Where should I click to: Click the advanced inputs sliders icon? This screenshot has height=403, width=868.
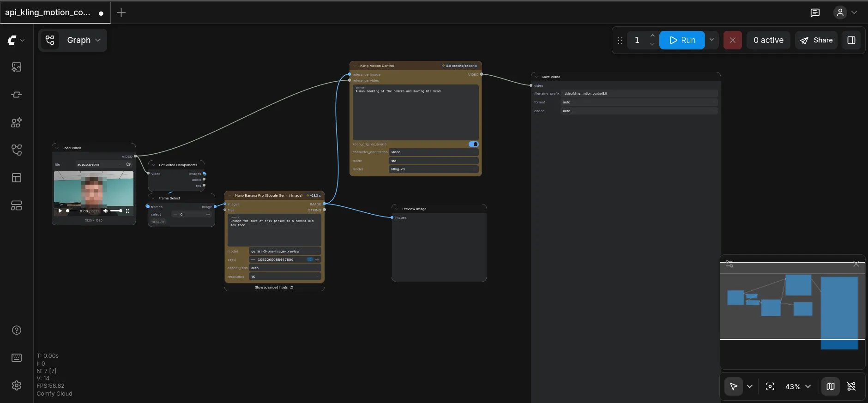click(x=291, y=287)
